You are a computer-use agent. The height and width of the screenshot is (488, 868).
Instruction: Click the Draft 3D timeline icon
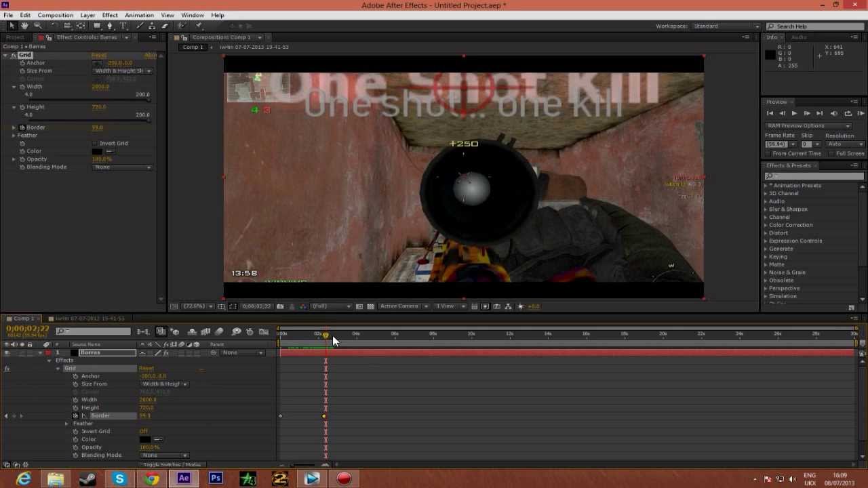click(175, 331)
